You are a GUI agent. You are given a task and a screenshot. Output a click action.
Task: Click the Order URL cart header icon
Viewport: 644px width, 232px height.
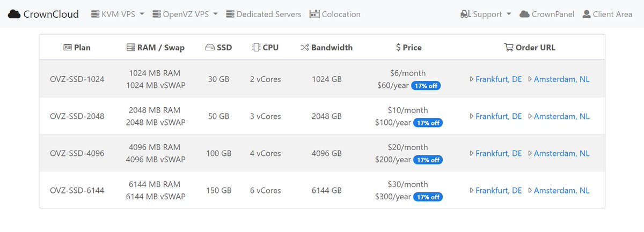[x=508, y=47]
